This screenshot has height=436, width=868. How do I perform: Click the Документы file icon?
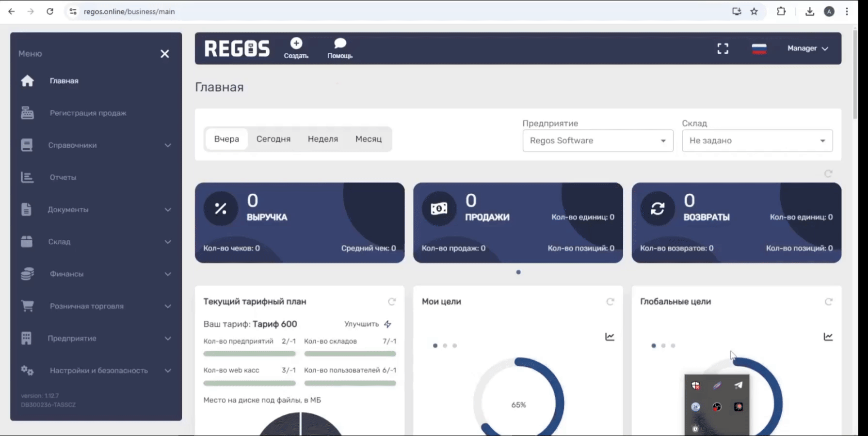[x=26, y=209]
